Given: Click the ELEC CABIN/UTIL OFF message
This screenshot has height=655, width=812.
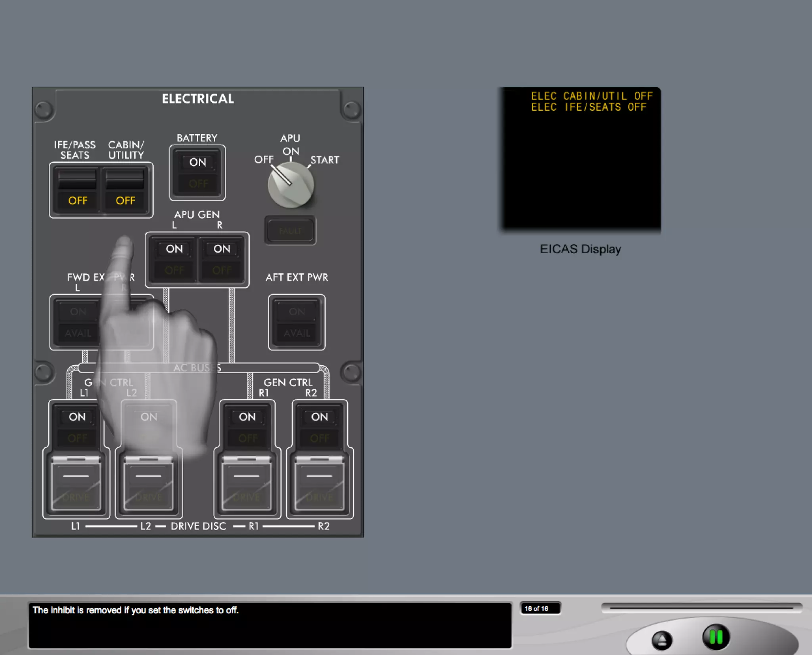Looking at the screenshot, I should click(x=592, y=96).
